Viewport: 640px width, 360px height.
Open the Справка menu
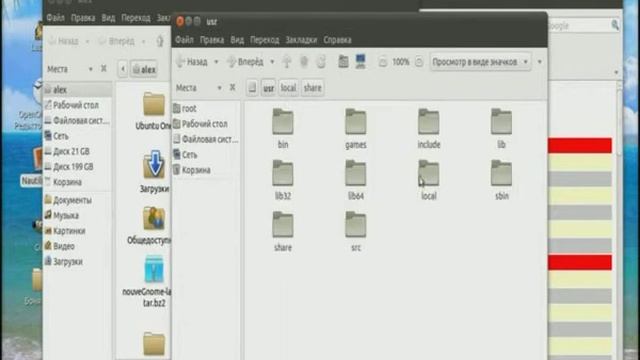[337, 40]
